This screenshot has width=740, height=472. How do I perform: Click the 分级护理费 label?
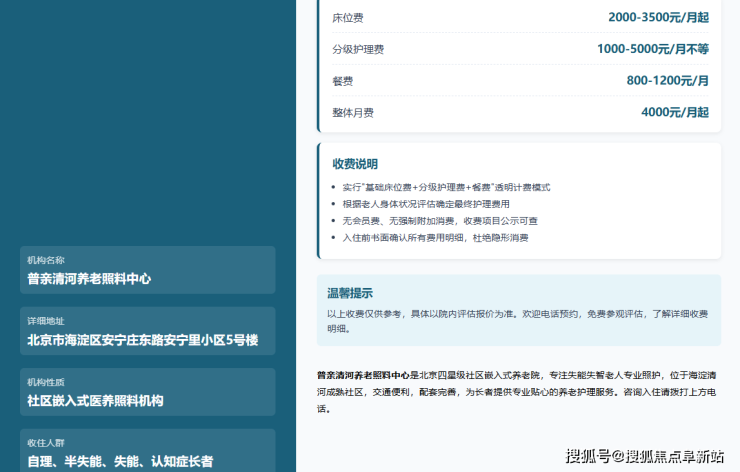pos(358,50)
